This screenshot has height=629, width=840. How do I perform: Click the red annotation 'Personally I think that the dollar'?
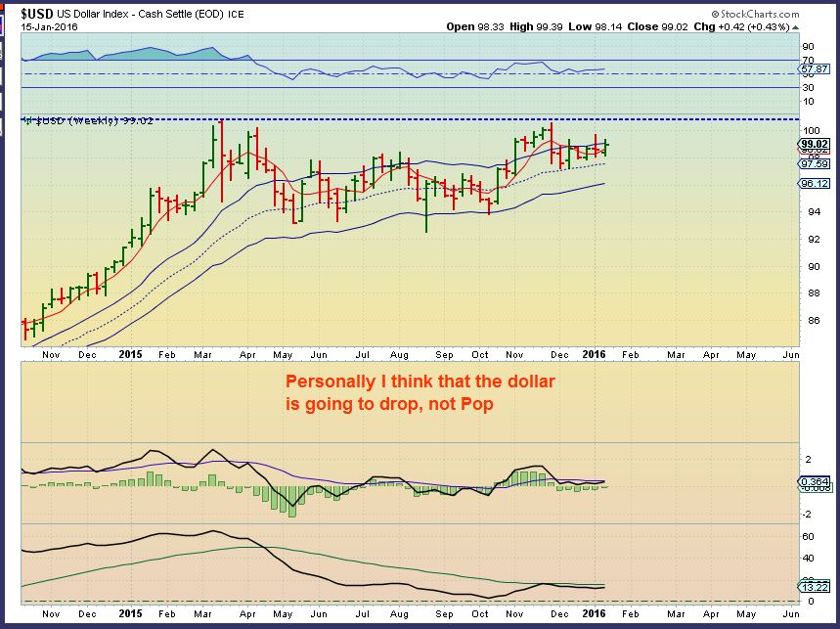420,382
